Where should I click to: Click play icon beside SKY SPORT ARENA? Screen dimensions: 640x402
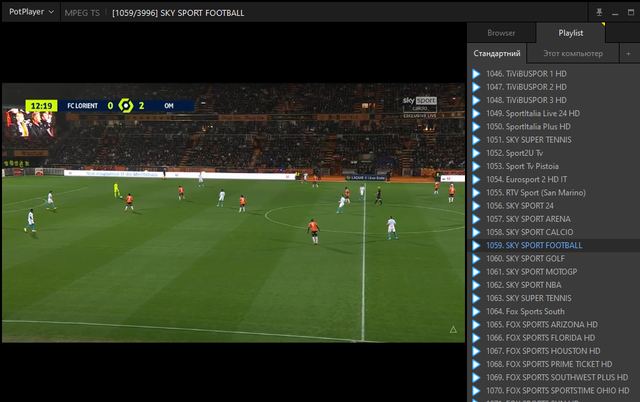point(476,219)
